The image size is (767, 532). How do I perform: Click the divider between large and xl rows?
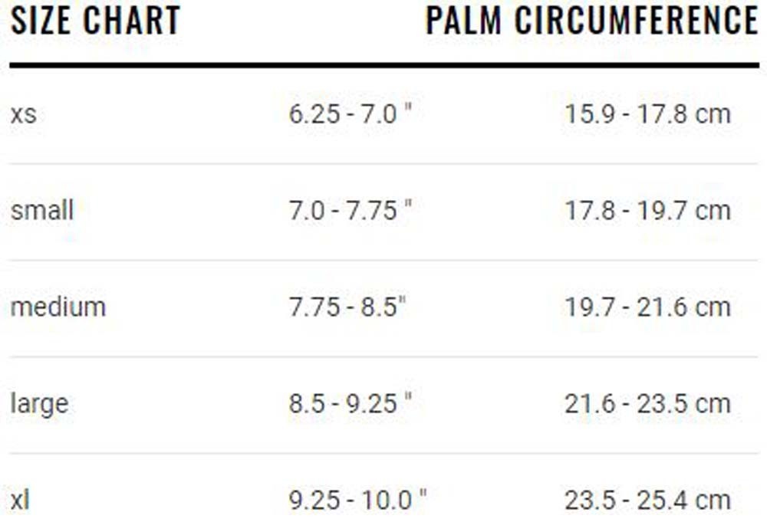tap(383, 453)
